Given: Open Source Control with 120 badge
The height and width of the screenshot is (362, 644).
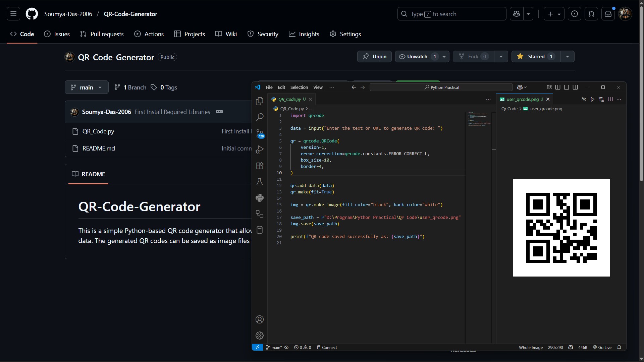Looking at the screenshot, I should [x=260, y=133].
